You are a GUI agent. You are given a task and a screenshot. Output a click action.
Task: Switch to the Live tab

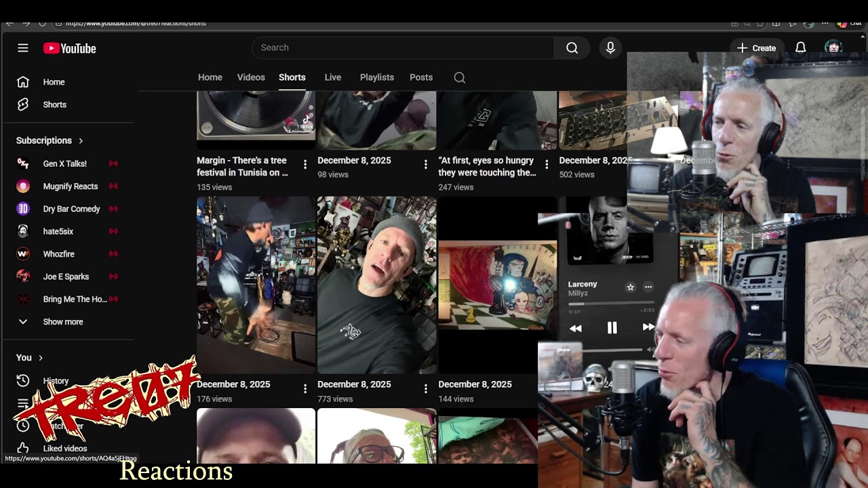(333, 77)
